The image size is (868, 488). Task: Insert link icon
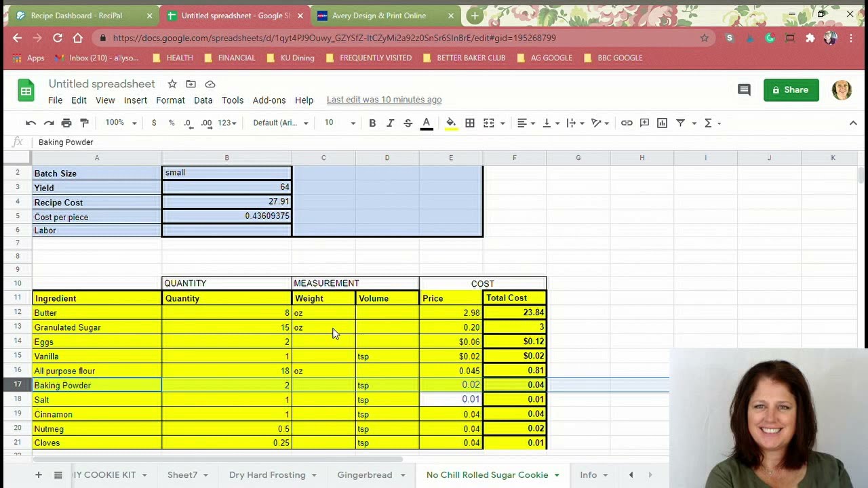coord(627,123)
